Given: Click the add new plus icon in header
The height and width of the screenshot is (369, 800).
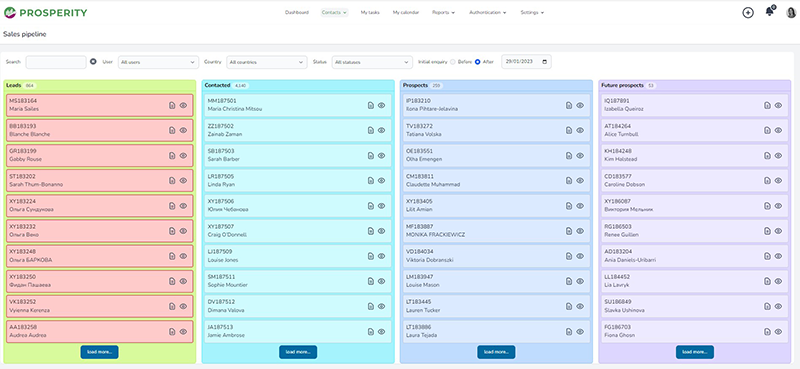Looking at the screenshot, I should [747, 13].
